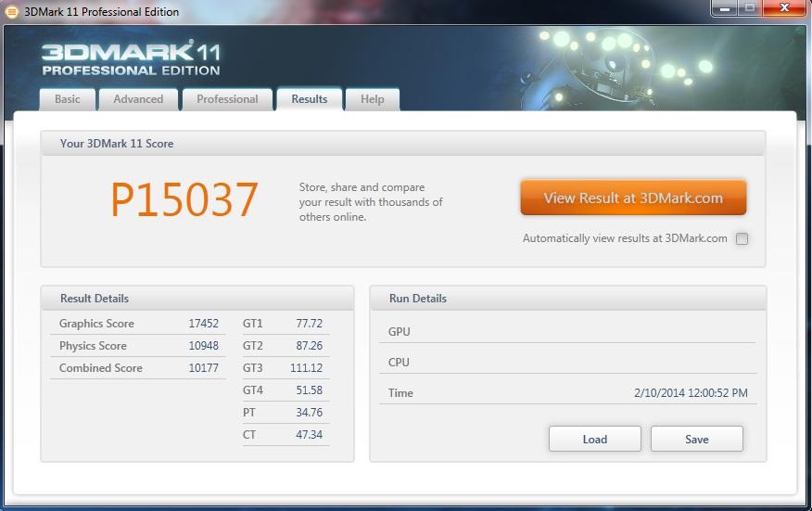Click the GT4 value 51.58
The height and width of the screenshot is (511, 812).
310,390
